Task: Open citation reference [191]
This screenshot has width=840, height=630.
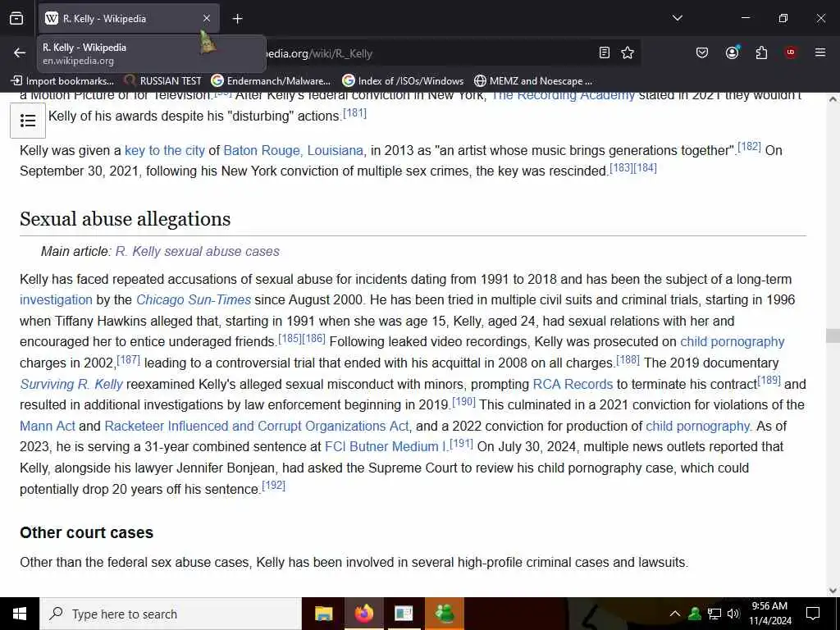Action: (x=461, y=443)
